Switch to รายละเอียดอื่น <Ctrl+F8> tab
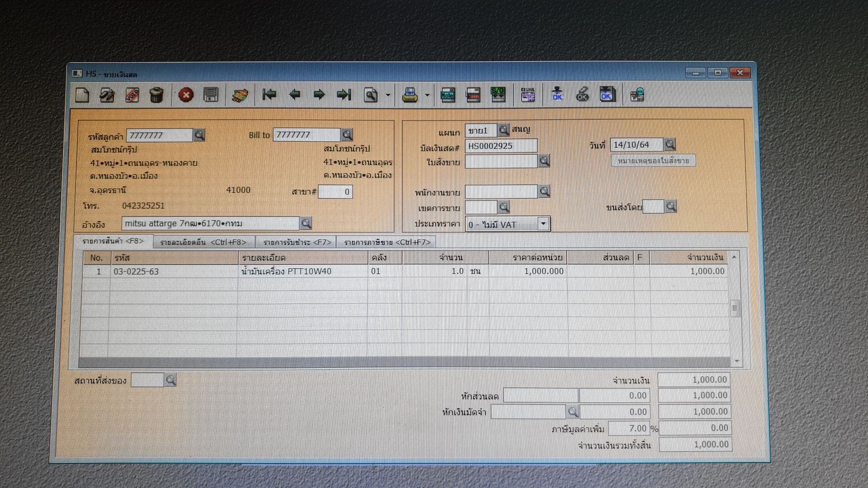 click(x=203, y=242)
